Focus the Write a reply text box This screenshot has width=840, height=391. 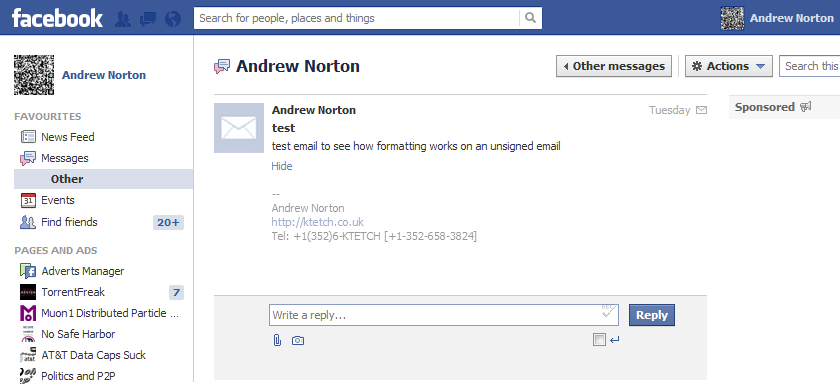coord(444,315)
